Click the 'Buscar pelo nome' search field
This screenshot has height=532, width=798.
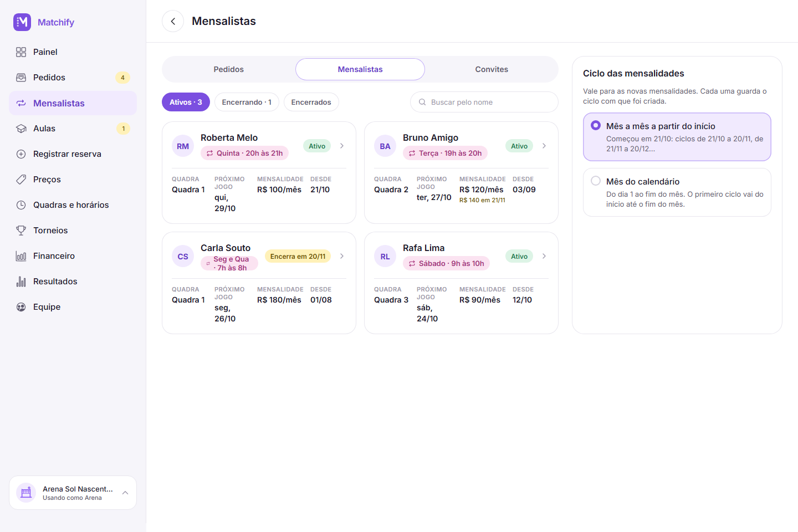pyautogui.click(x=484, y=102)
